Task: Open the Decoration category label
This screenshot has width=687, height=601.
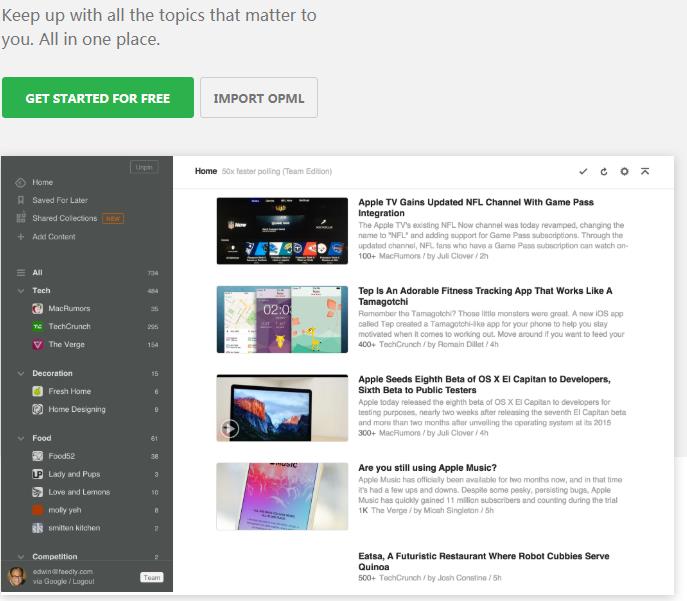Action: (x=52, y=373)
